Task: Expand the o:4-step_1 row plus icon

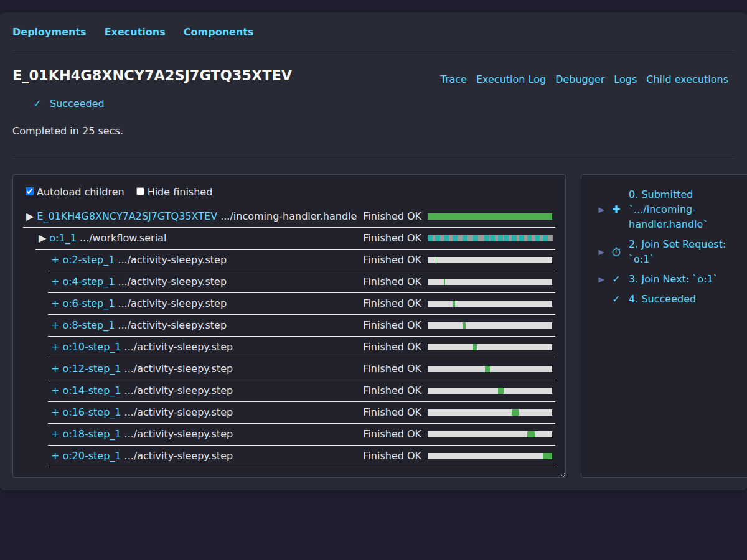Action: point(55,282)
